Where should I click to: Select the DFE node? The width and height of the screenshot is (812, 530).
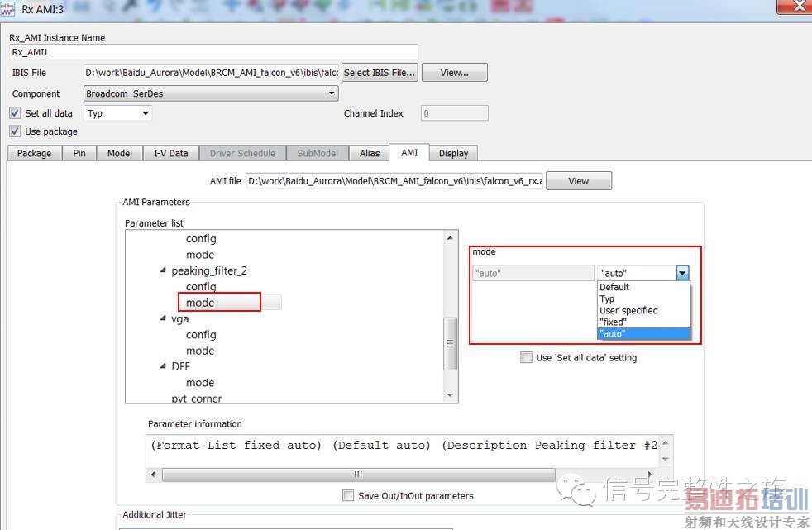tap(181, 366)
